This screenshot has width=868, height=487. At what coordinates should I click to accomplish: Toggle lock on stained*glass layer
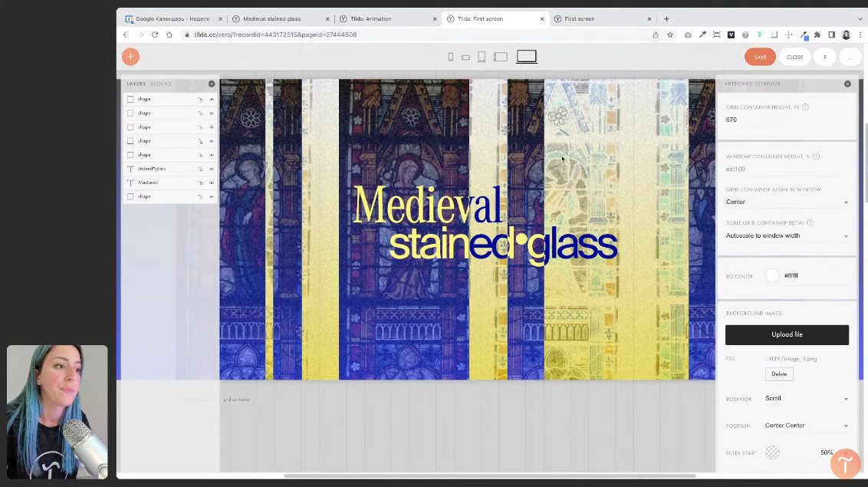[200, 169]
